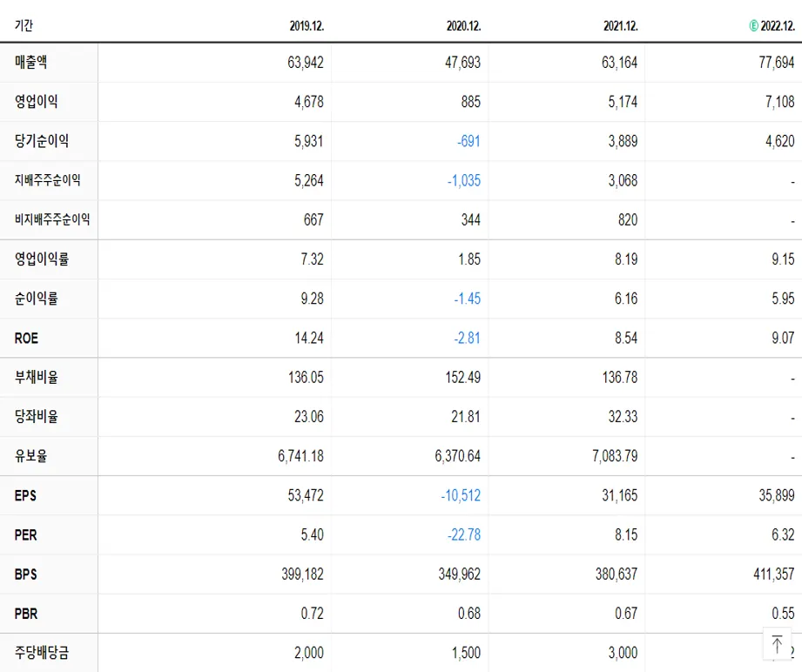Select revenue estimate 77,694
This screenshot has height=672, width=802.
[x=777, y=63]
